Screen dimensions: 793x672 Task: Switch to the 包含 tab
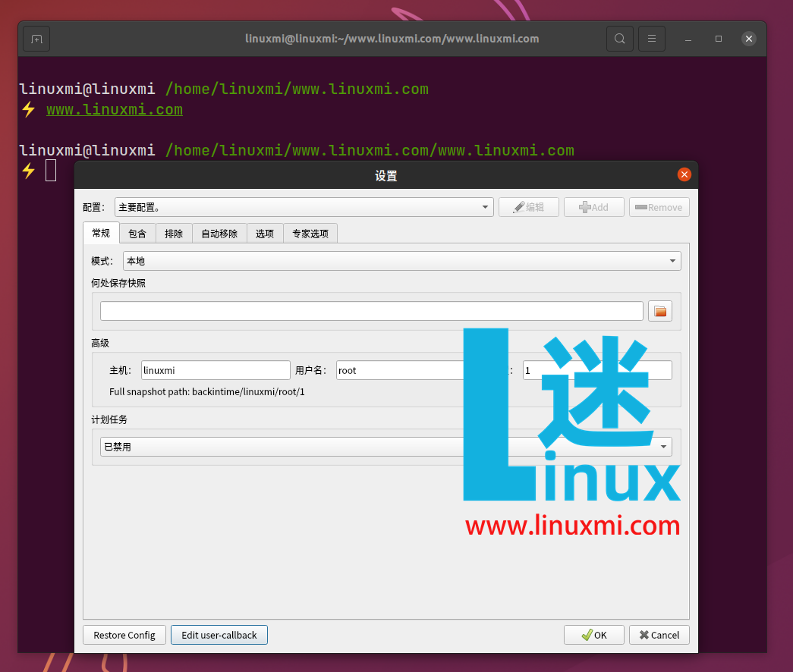pos(137,233)
